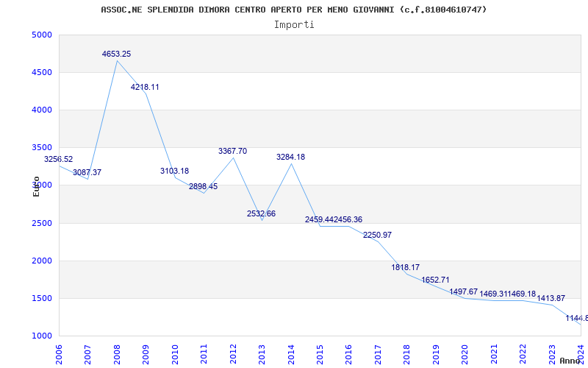Image resolution: width=588 pixels, height=368 pixels.
Task: Click the y-axis value 2500
Action: [x=41, y=224]
